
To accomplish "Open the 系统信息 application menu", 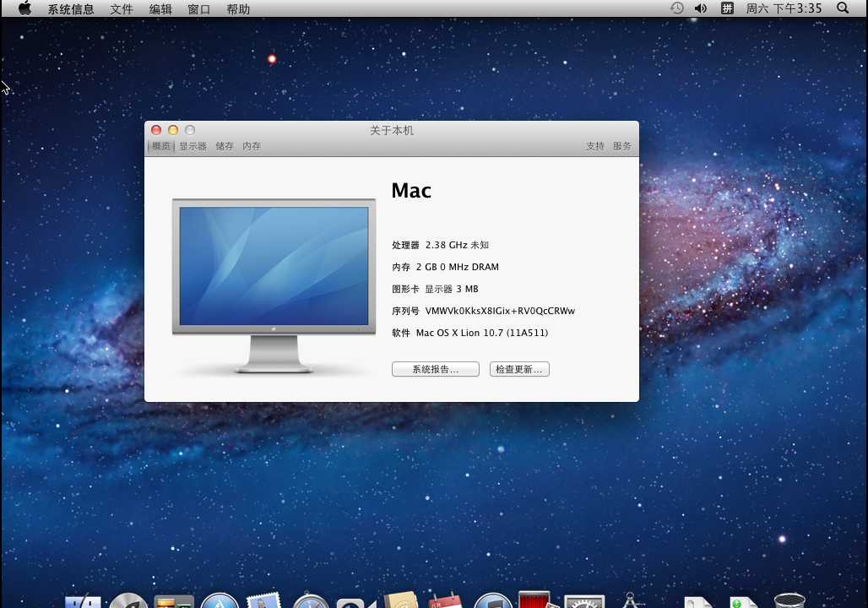I will coord(71,8).
